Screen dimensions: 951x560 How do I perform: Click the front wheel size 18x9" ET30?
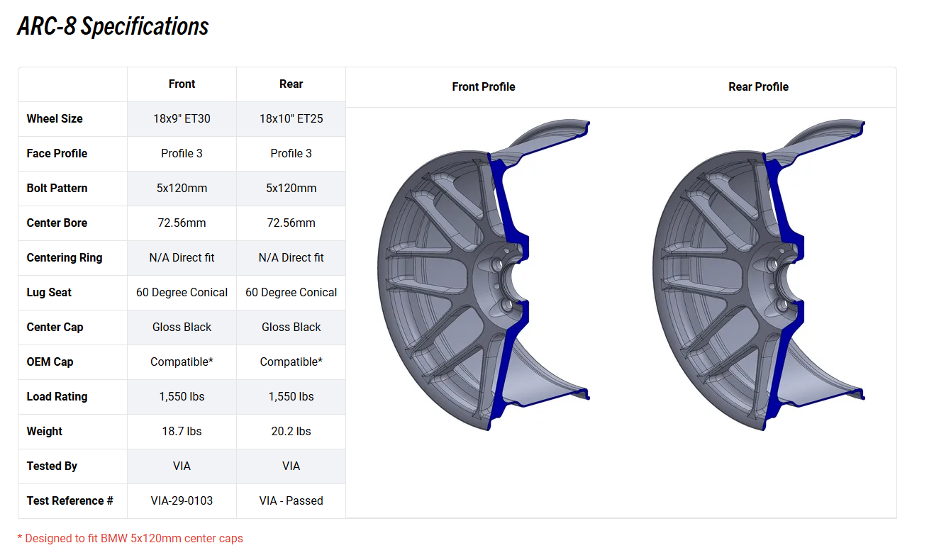pyautogui.click(x=182, y=118)
